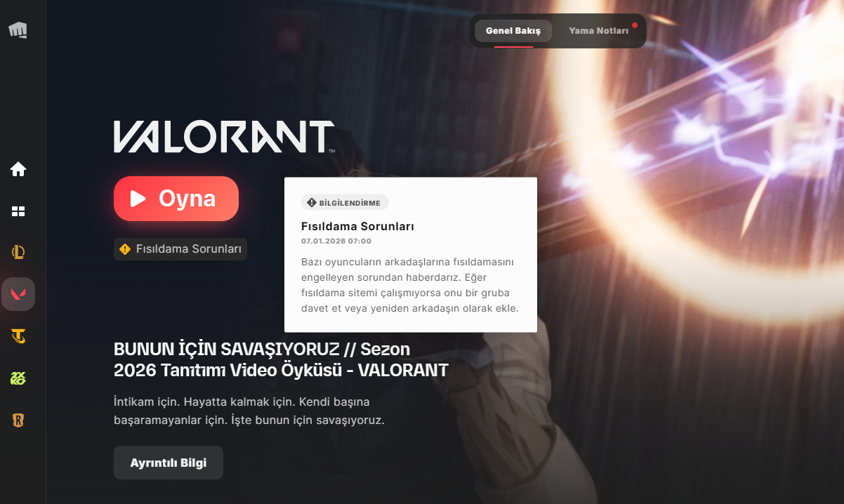This screenshot has height=504, width=844.
Task: Open the 2XKO sidebar icon
Action: pos(18,378)
